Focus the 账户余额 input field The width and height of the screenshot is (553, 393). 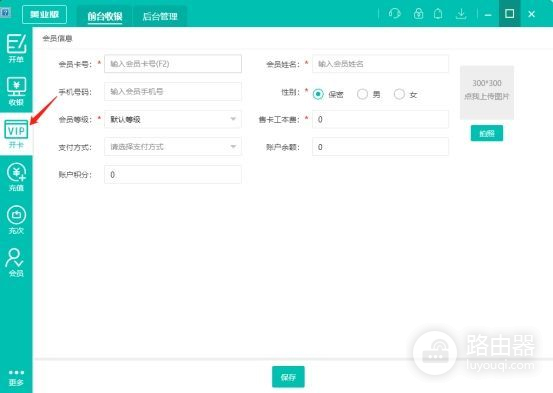tap(380, 147)
